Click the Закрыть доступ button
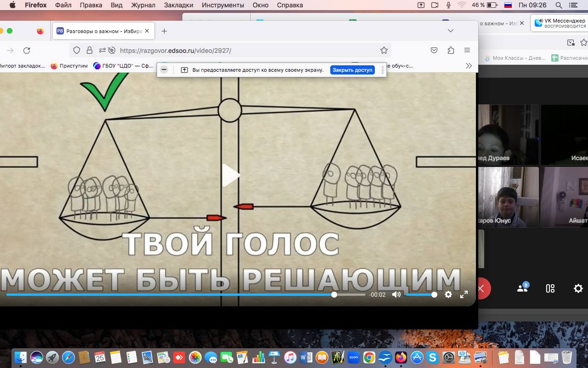 [x=352, y=70]
